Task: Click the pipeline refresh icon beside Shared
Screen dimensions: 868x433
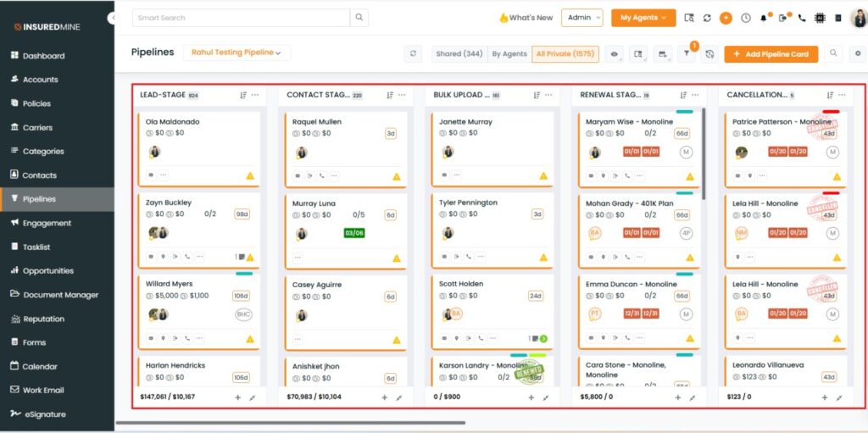Action: click(x=413, y=54)
